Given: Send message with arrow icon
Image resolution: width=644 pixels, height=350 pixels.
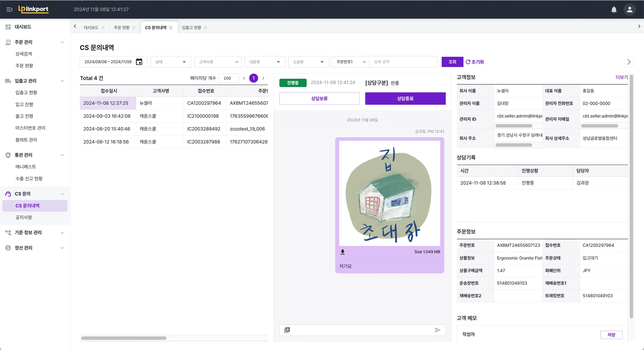Looking at the screenshot, I should click(437, 330).
